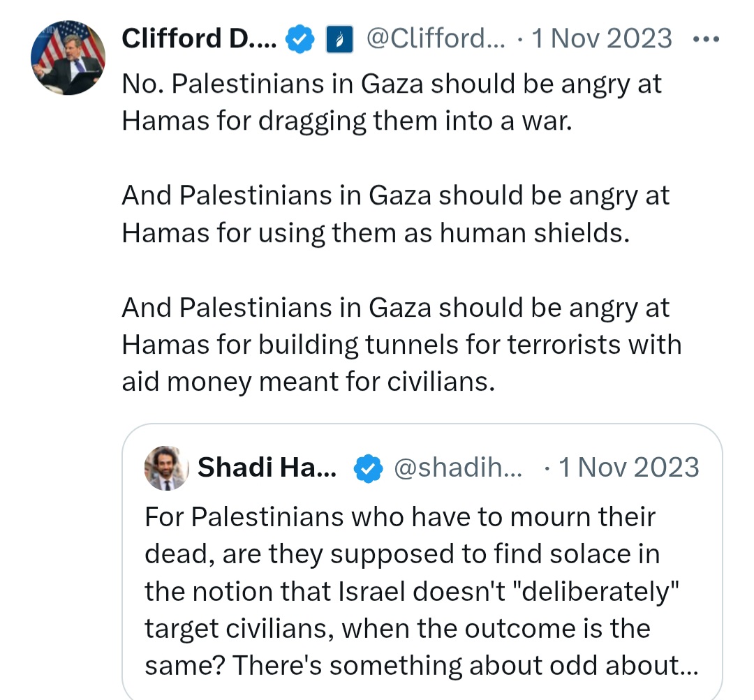Open the @shadih... handle in the quoted tweet

click(x=457, y=468)
